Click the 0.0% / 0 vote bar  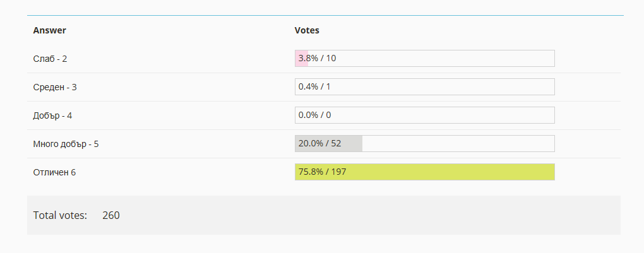425,115
